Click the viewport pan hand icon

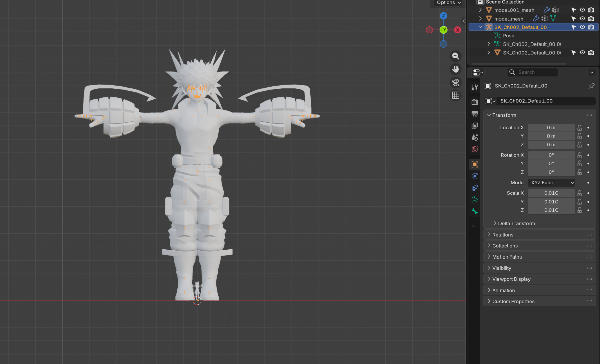click(456, 69)
